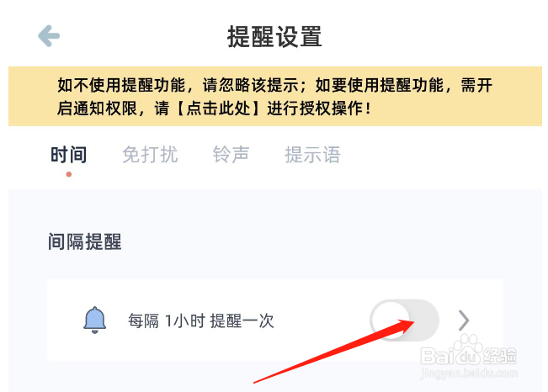Switch to the 免打扰 tab
Image resolution: width=548 pixels, height=392 pixels.
[150, 155]
